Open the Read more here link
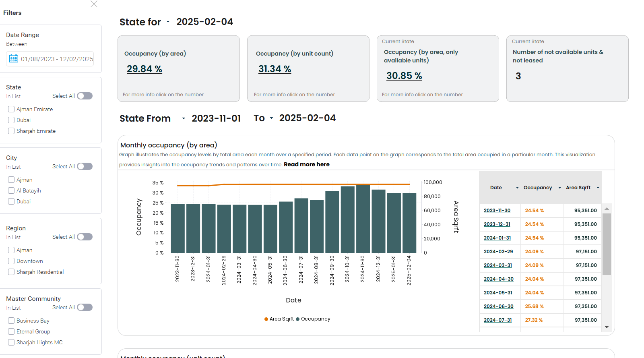Screen dimensions: 644x358 click(306, 164)
